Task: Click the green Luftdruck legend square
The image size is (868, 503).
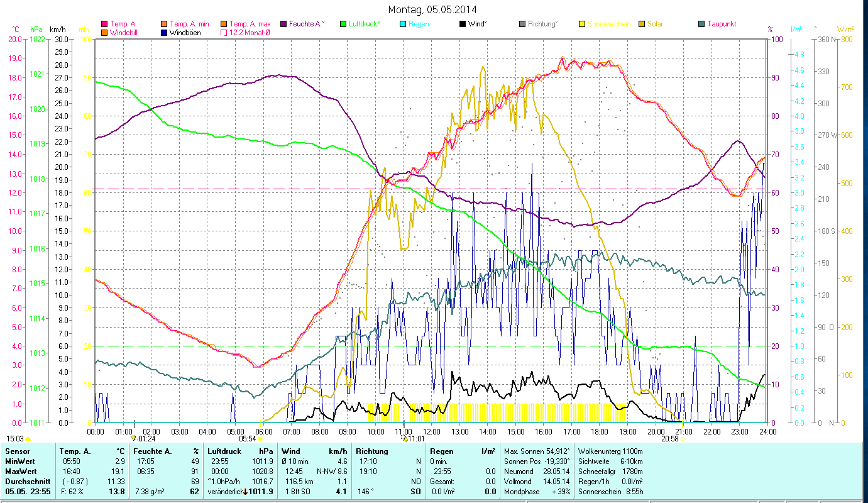Action: tap(343, 24)
